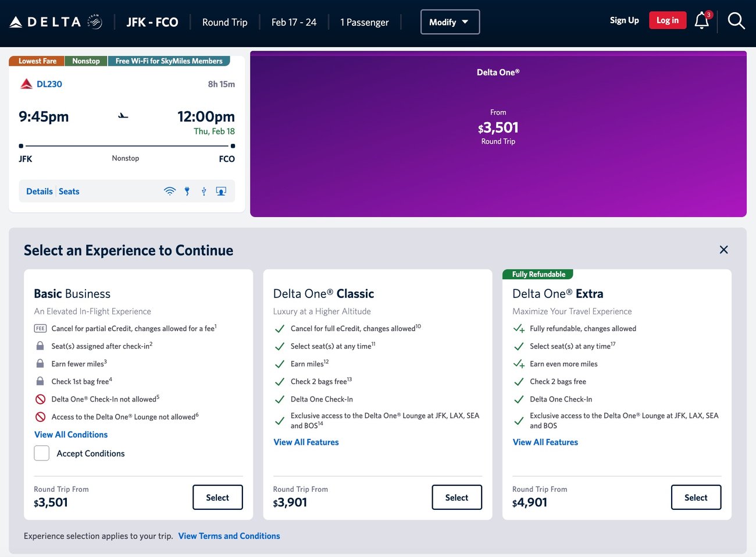Select the Basic Business fare at $3,501
The height and width of the screenshot is (557, 756).
click(217, 498)
